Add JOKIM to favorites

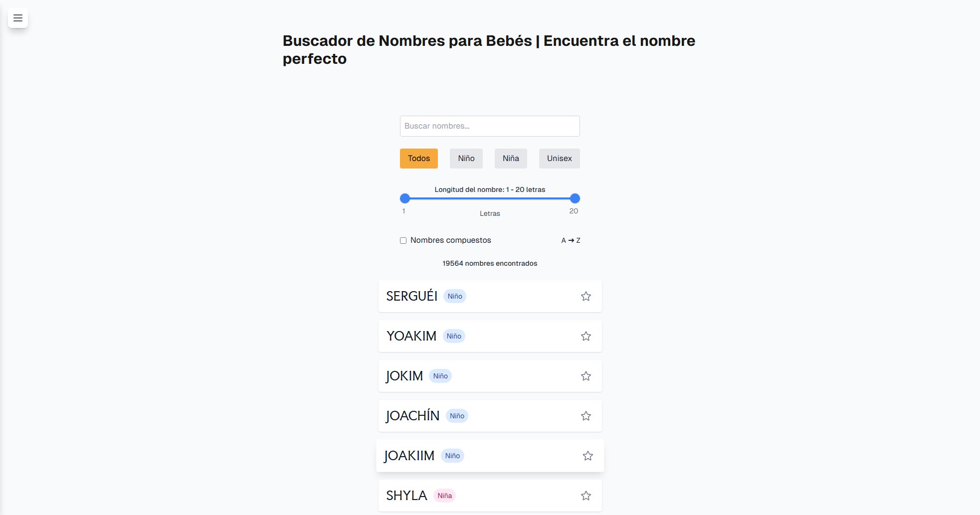(x=586, y=375)
